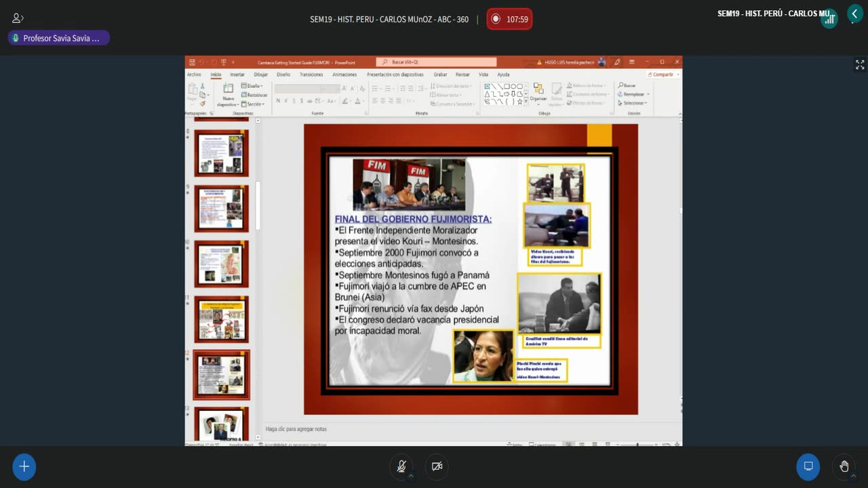Collapse side panel with teal chevron
Screen dimensions: 868x488
854,14
